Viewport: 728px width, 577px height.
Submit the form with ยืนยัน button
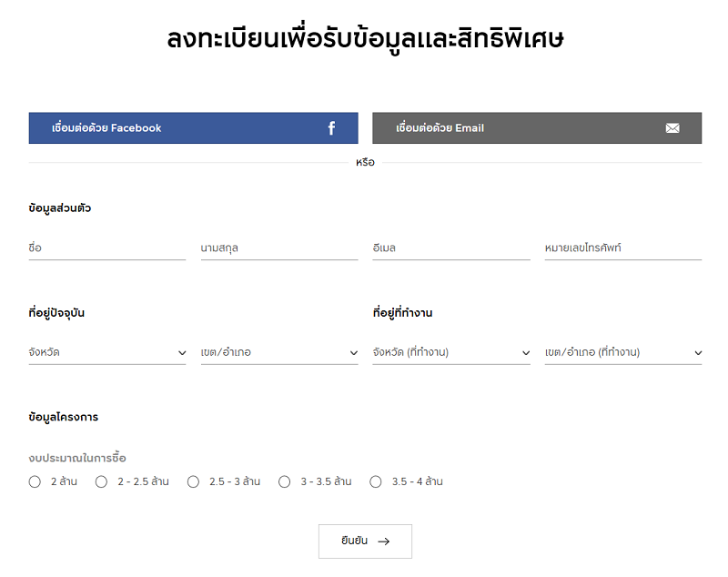pyautogui.click(x=365, y=542)
